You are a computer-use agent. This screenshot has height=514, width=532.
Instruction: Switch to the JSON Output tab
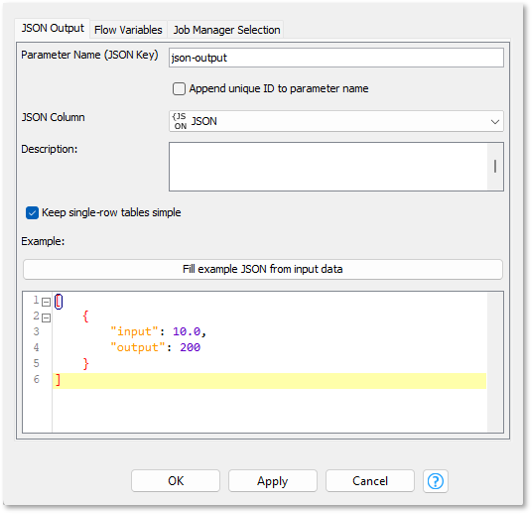[53, 28]
